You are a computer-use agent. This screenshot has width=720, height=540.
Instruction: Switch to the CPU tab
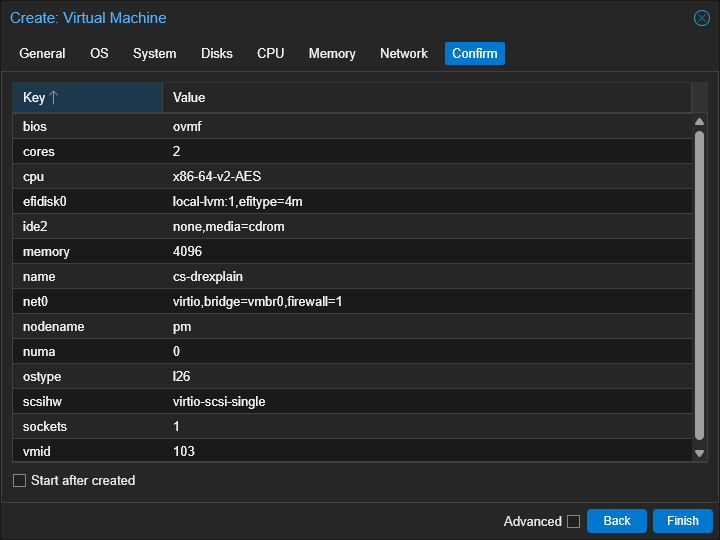click(270, 54)
